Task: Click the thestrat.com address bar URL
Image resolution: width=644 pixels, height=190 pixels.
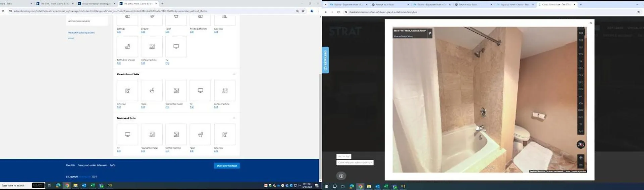Action: click(383, 12)
